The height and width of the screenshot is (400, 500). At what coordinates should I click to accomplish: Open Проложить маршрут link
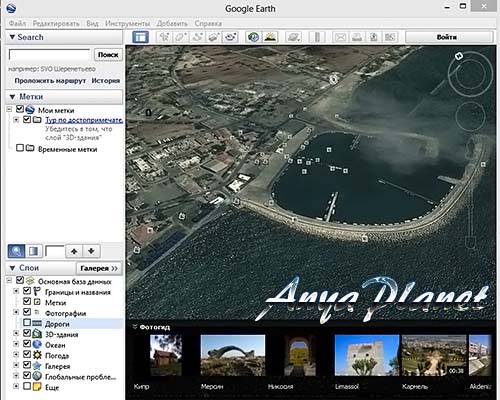(50, 81)
